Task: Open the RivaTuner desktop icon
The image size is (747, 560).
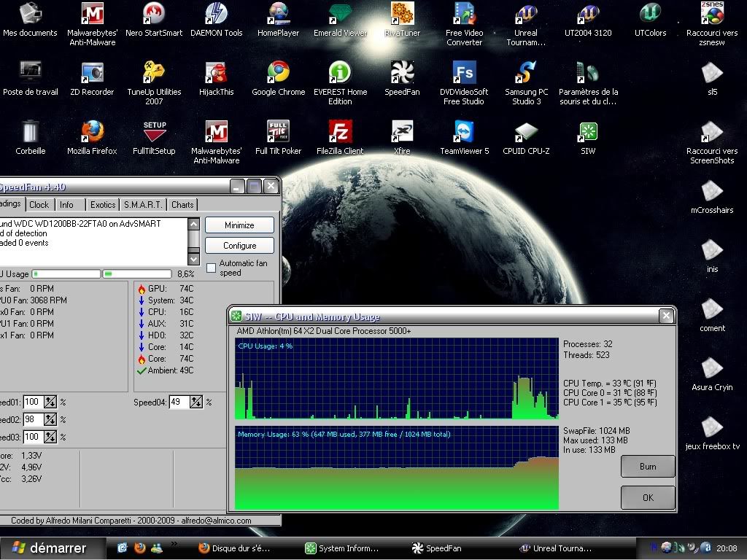Action: [x=402, y=14]
